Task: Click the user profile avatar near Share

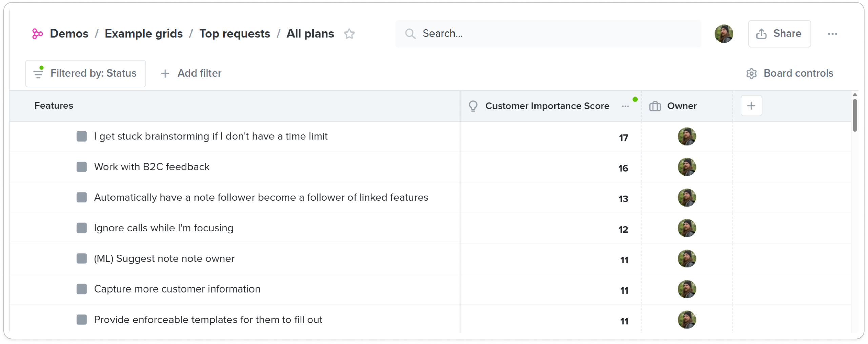Action: 724,34
